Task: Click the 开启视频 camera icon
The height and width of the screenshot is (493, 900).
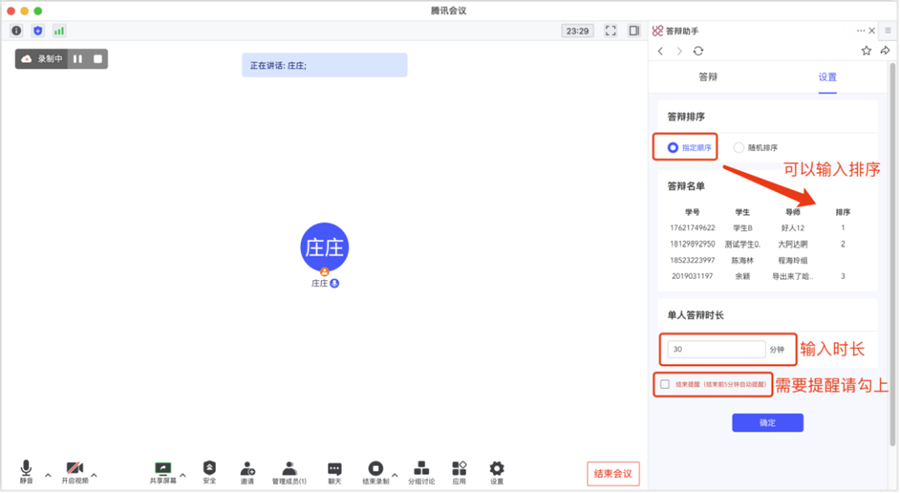Action: pos(74,469)
